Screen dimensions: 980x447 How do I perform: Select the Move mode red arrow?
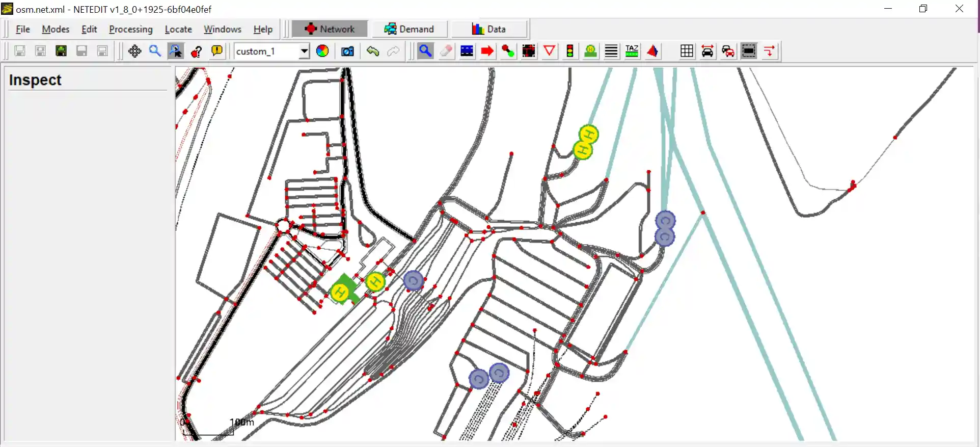pos(487,51)
